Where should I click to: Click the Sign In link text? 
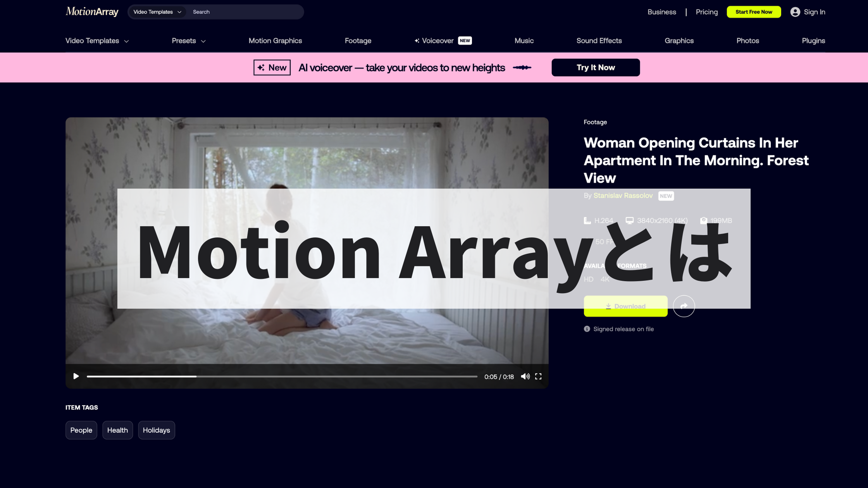pyautogui.click(x=815, y=12)
